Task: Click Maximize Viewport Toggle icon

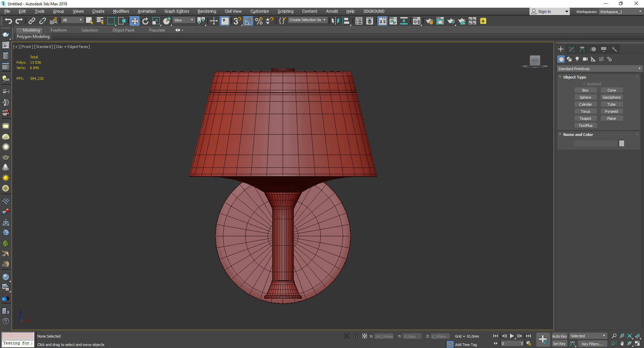Action: tap(637, 344)
